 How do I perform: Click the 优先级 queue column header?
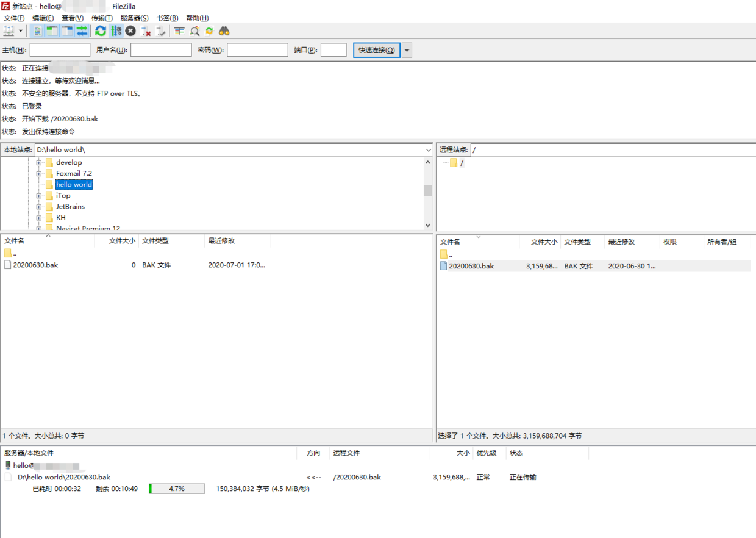coord(489,453)
